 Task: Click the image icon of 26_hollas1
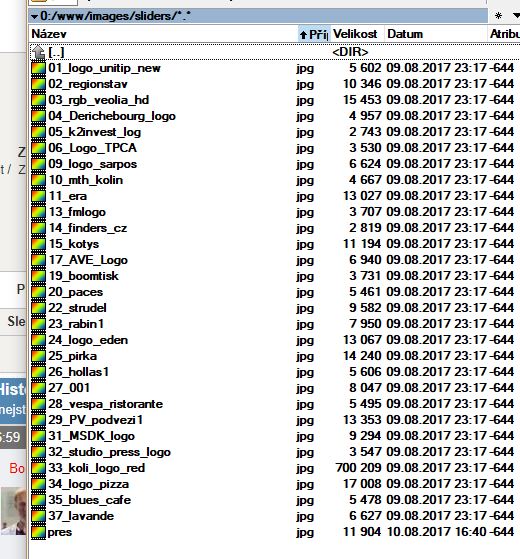38,372
